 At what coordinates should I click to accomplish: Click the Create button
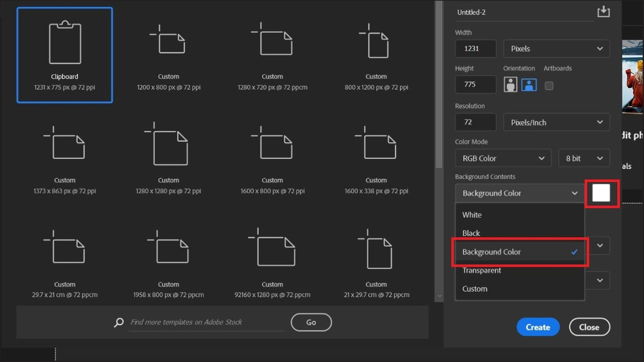(x=538, y=327)
